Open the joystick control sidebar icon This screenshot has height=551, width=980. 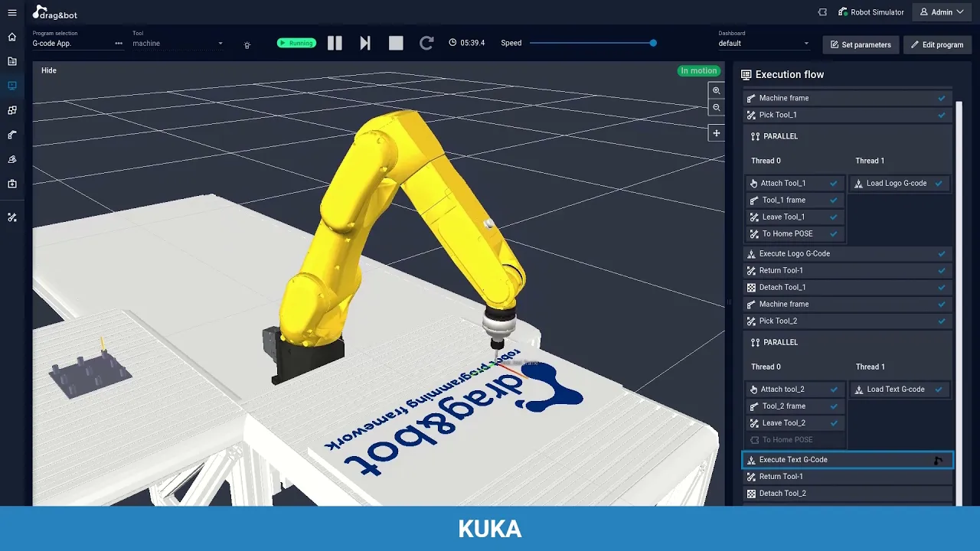point(12,159)
